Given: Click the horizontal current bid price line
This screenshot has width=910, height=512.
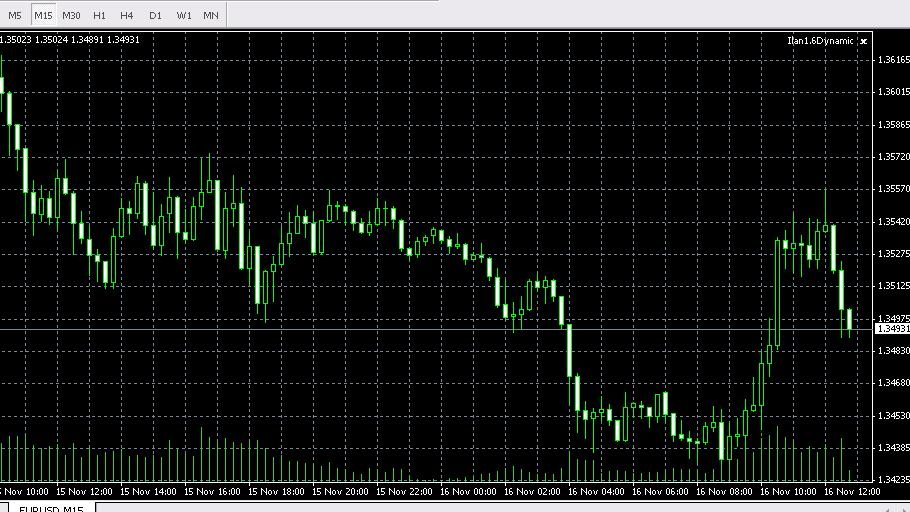Looking at the screenshot, I should coord(436,329).
